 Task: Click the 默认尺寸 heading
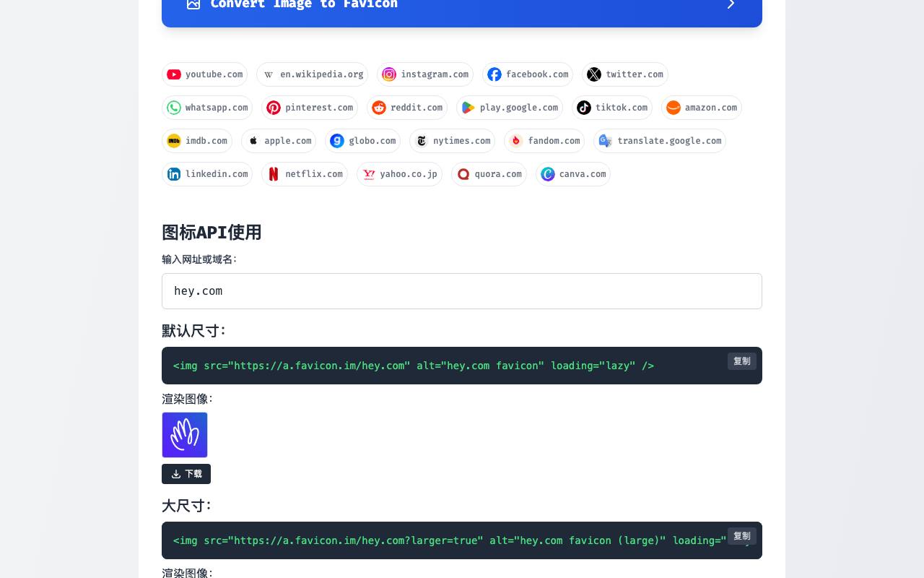point(194,331)
